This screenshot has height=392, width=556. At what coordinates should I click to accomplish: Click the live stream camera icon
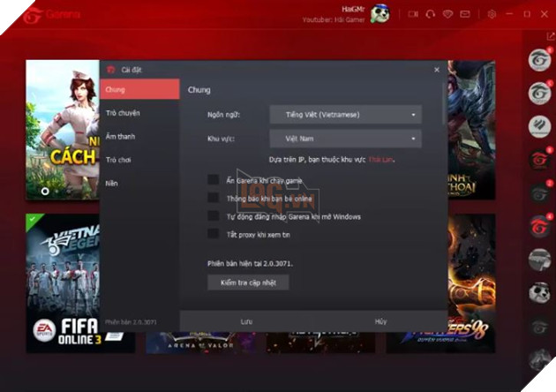(413, 14)
